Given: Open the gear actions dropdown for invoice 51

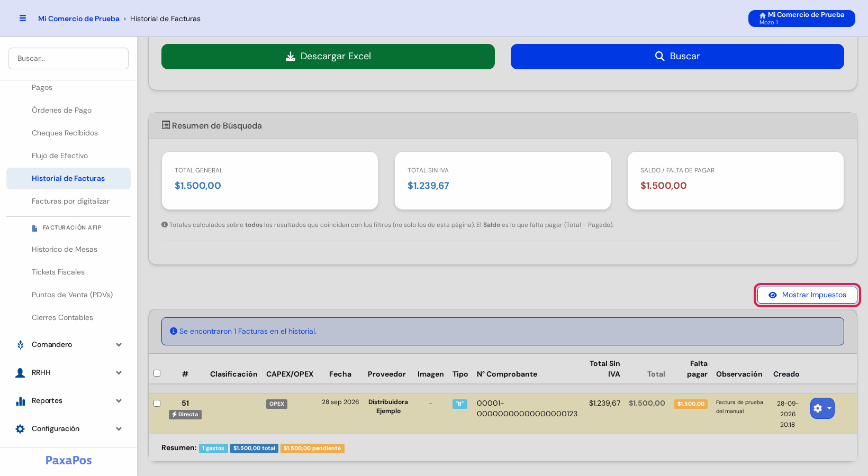Looking at the screenshot, I should (x=822, y=408).
